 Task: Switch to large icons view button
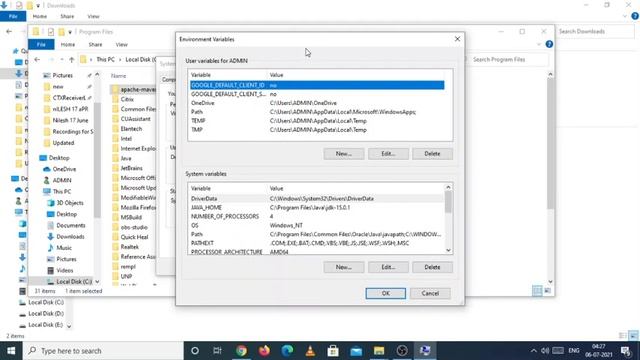click(x=547, y=291)
